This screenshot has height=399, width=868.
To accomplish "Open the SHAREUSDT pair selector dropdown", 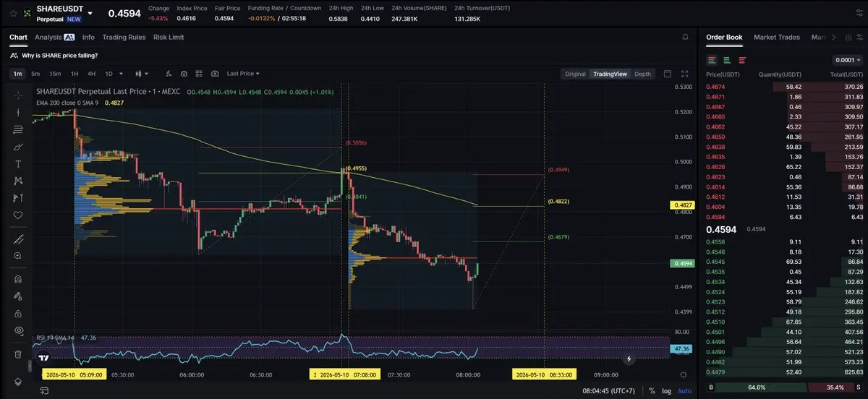I will point(90,13).
